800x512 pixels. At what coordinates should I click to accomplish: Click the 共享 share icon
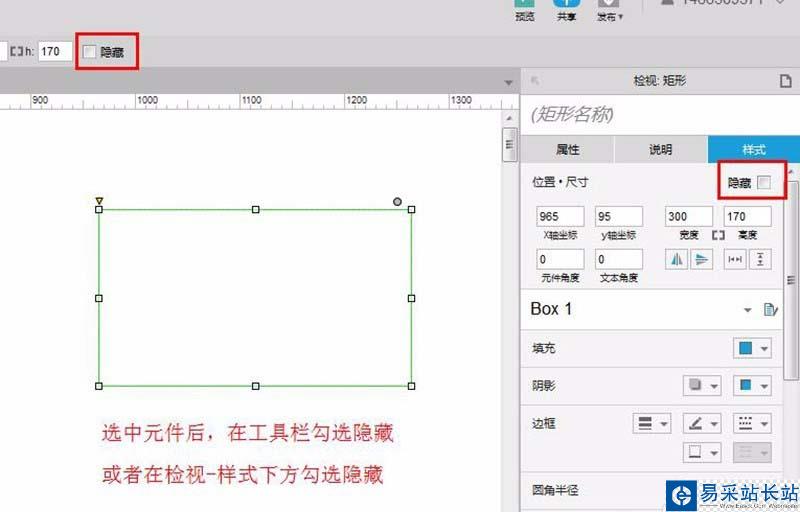pyautogui.click(x=566, y=4)
